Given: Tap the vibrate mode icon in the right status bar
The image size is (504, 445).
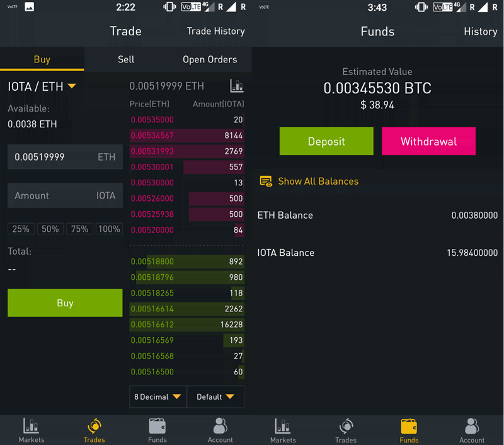Looking at the screenshot, I should point(421,7).
